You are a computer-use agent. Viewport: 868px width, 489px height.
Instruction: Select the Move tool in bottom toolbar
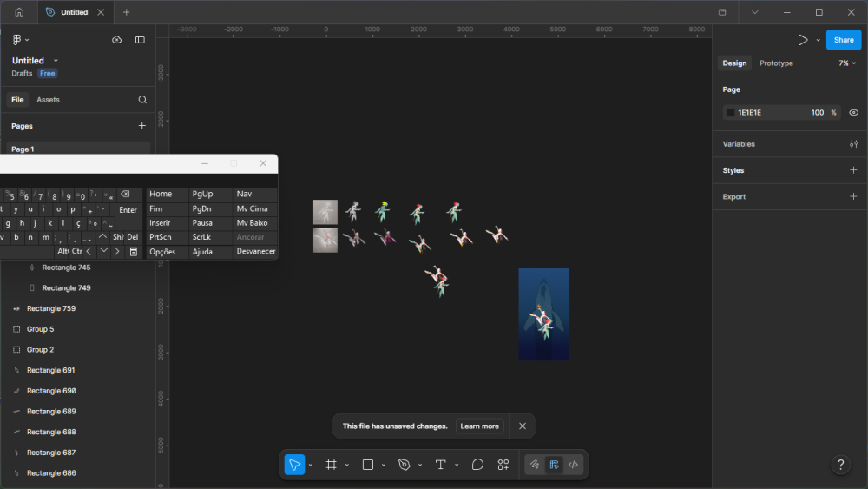pos(294,465)
